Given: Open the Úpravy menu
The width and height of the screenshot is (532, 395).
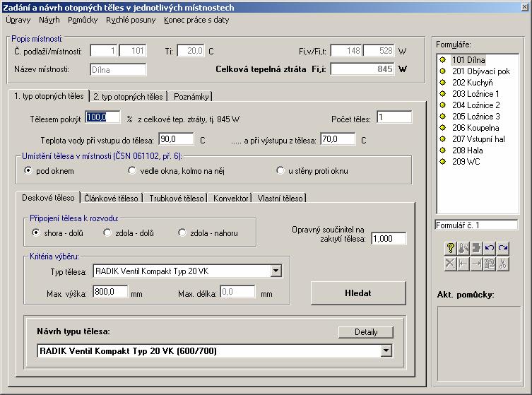Looking at the screenshot, I should (18, 20).
